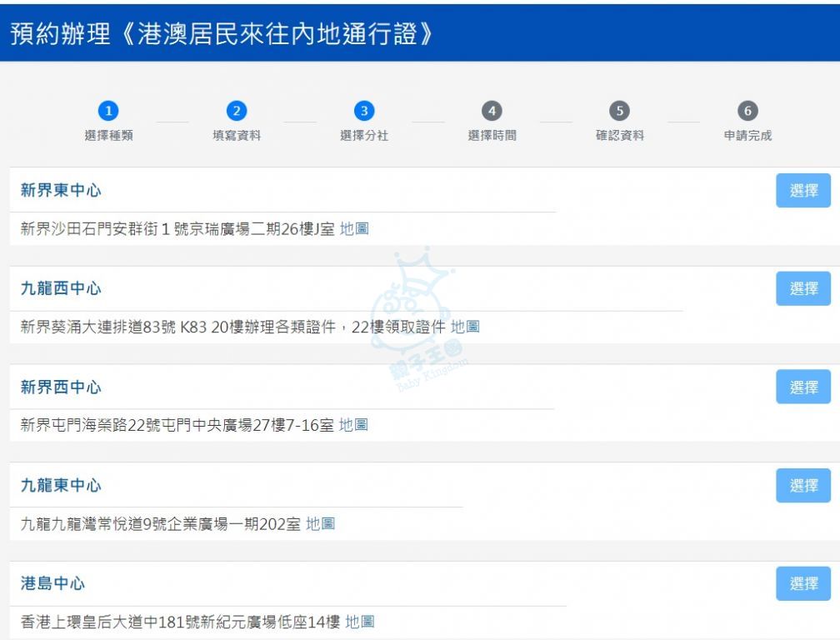The width and height of the screenshot is (840, 640).
Task: Select the 新界東中心 branch button
Action: [x=802, y=191]
